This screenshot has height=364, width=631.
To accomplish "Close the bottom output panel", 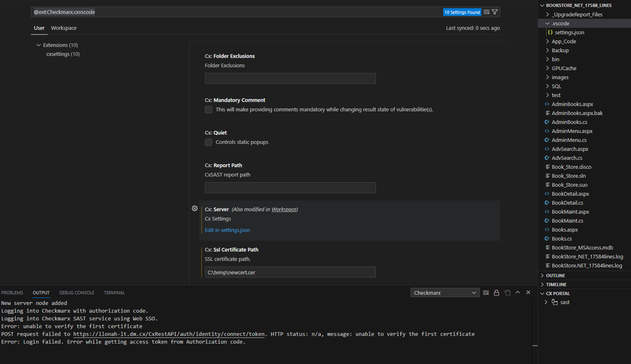I will point(528,293).
